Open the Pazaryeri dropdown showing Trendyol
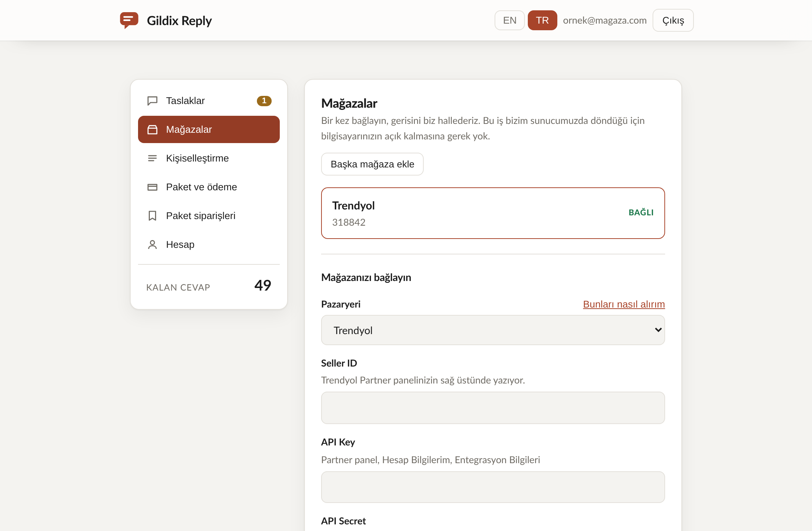The image size is (812, 531). [x=493, y=330]
